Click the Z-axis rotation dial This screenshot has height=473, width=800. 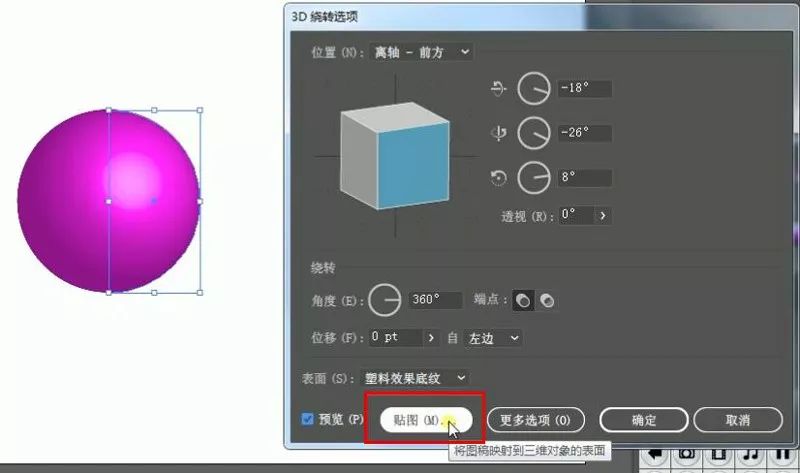point(533,177)
